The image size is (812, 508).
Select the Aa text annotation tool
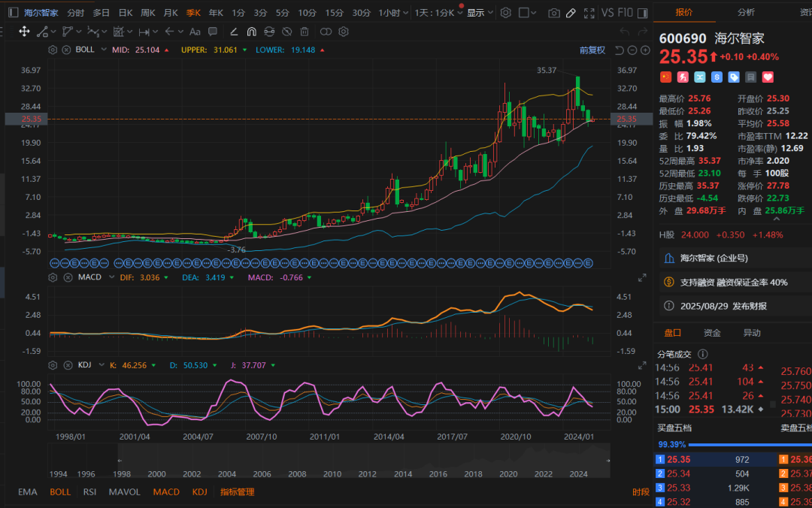click(x=195, y=32)
